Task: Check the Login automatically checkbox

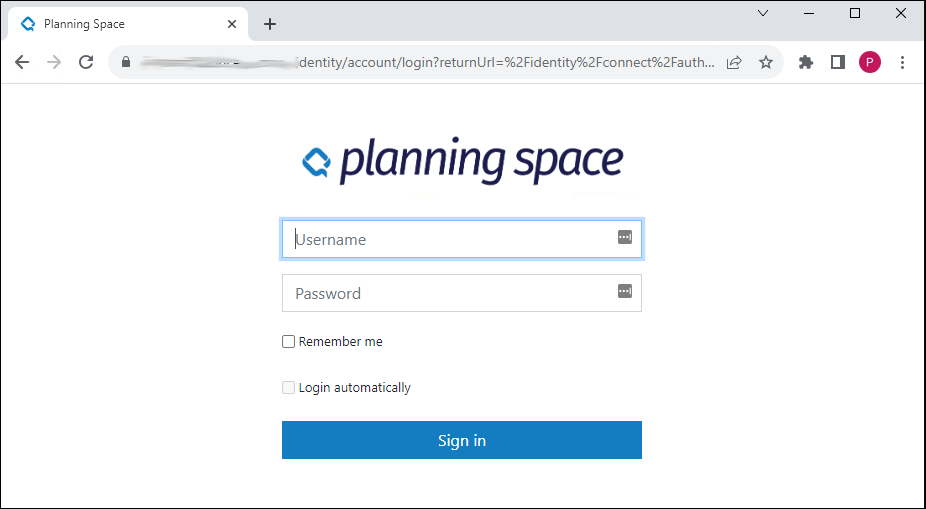Action: point(289,388)
